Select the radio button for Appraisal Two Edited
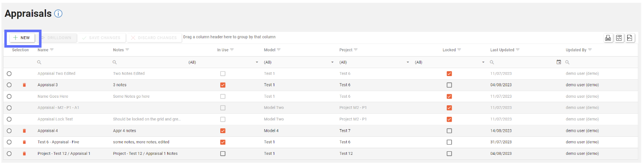Viewport: 644px width, 165px height. coord(9,73)
